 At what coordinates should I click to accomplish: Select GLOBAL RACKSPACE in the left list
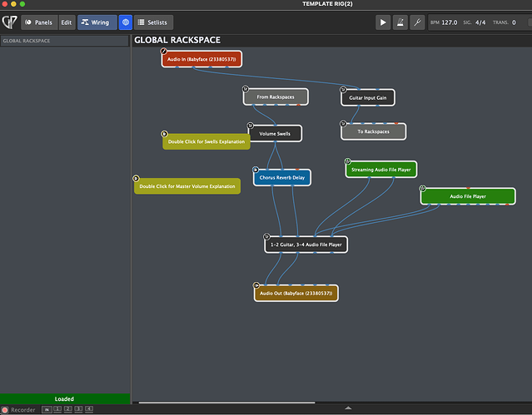[x=65, y=40]
